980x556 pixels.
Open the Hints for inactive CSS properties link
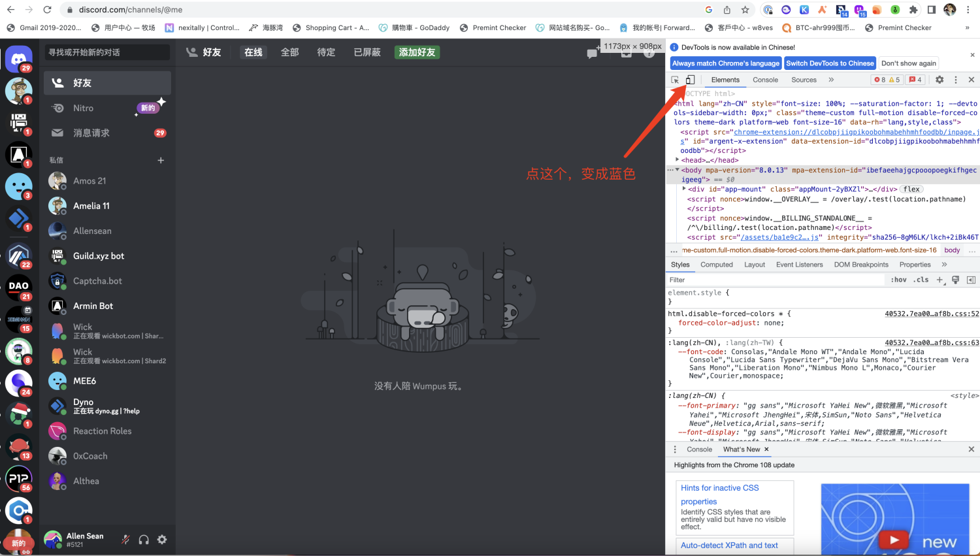point(720,495)
